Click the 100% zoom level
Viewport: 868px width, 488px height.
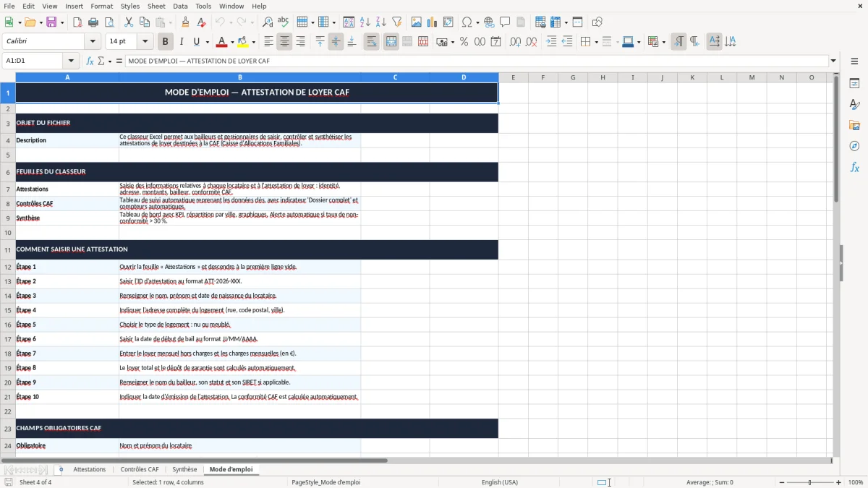click(x=856, y=482)
